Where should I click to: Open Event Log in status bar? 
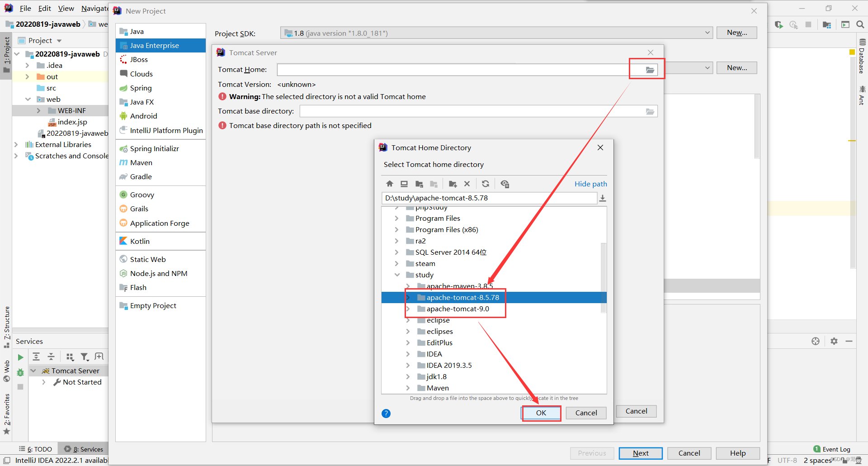(832, 449)
